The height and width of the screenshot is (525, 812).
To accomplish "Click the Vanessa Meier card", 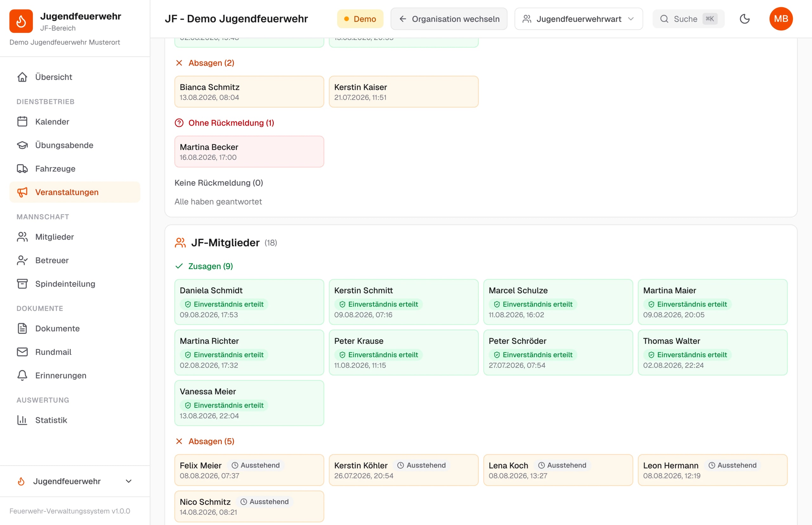I will coord(249,403).
